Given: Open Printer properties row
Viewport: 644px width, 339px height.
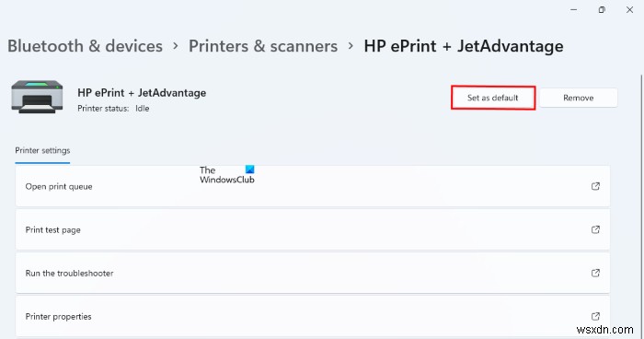Looking at the screenshot, I should point(313,316).
